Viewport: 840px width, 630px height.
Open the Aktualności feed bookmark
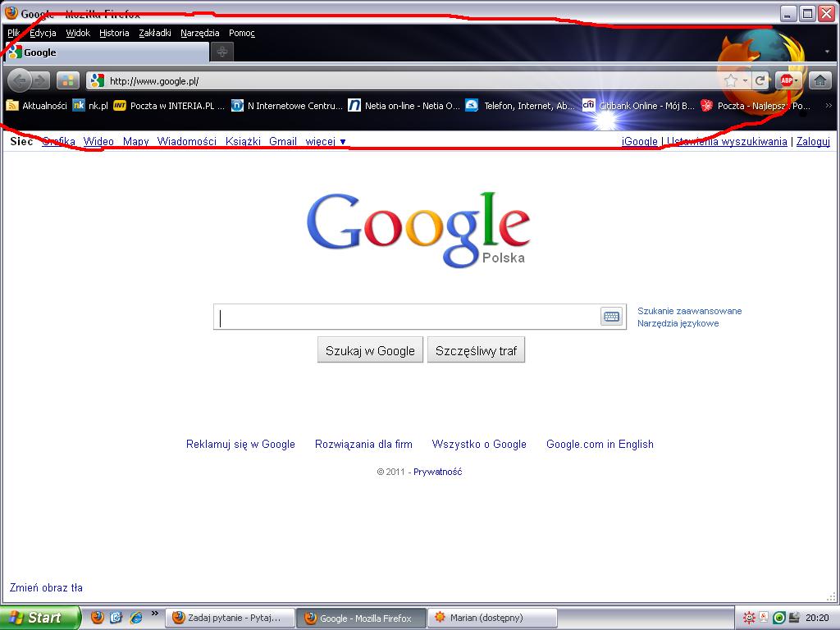pyautogui.click(x=36, y=106)
